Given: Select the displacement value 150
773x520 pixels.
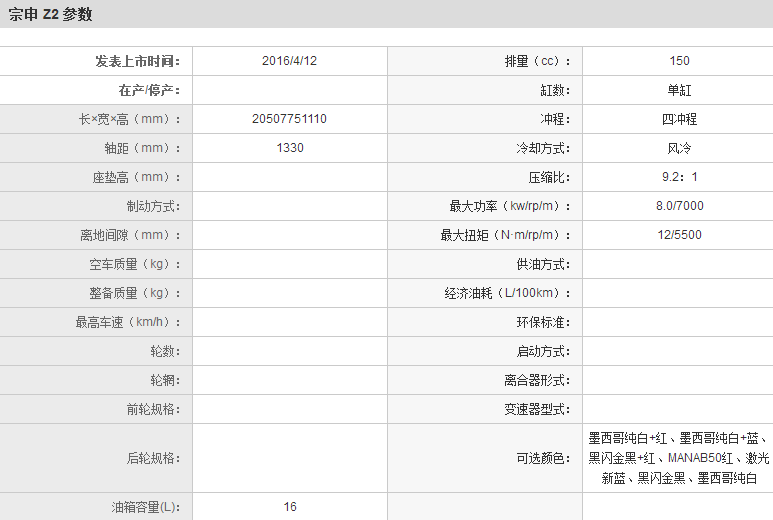Looking at the screenshot, I should pos(679,61).
